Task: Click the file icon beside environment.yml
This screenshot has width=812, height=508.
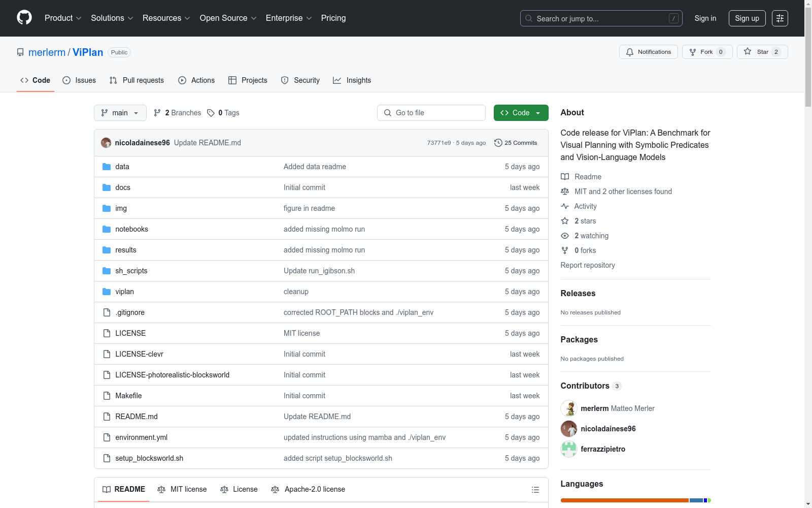Action: pyautogui.click(x=107, y=437)
